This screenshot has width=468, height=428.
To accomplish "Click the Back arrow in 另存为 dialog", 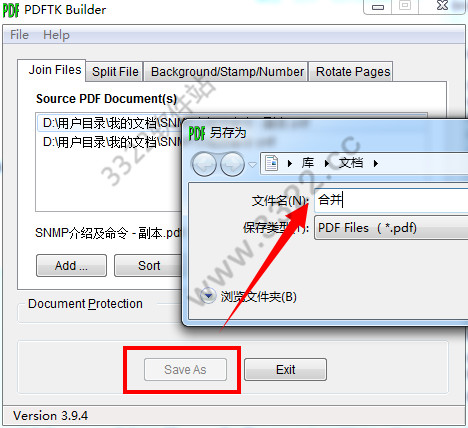I will coord(204,164).
